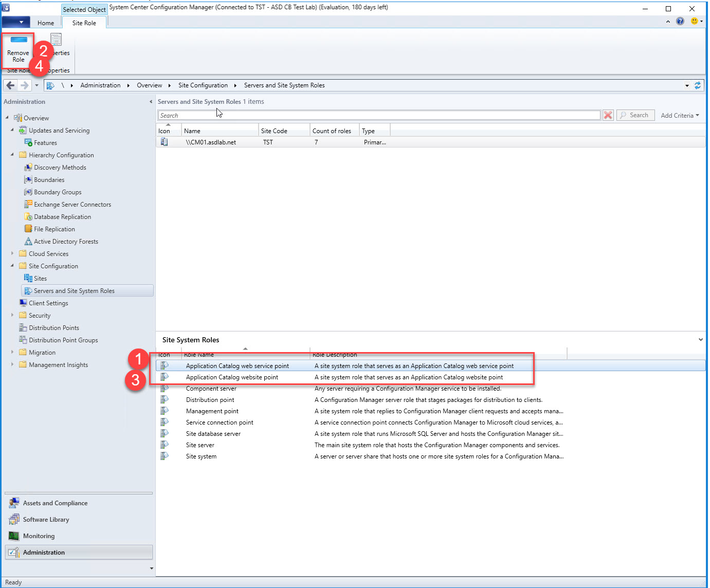Click Administration in the breadcrumb path
Image resolution: width=710 pixels, height=588 pixels.
[x=100, y=85]
